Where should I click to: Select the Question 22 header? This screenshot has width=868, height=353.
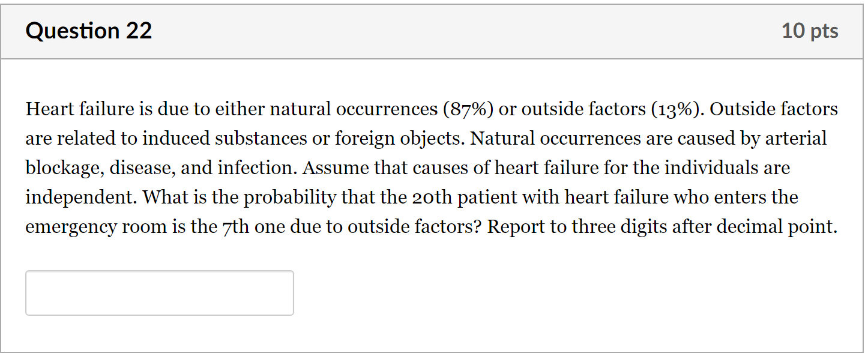89,30
